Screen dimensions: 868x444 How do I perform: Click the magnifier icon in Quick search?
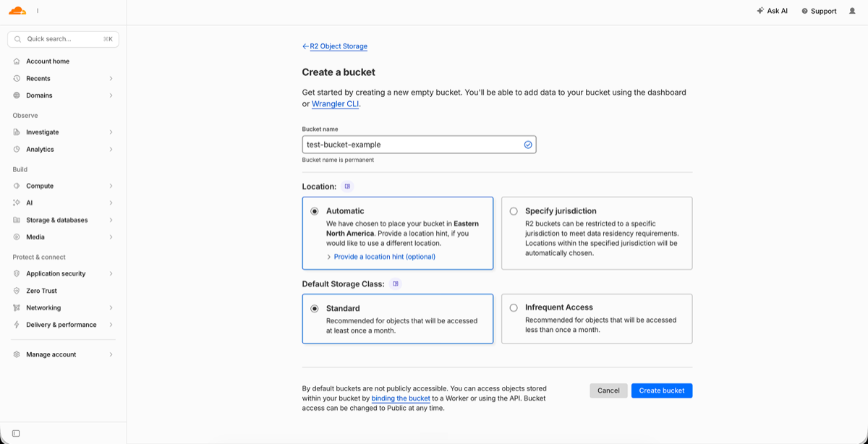tap(17, 39)
